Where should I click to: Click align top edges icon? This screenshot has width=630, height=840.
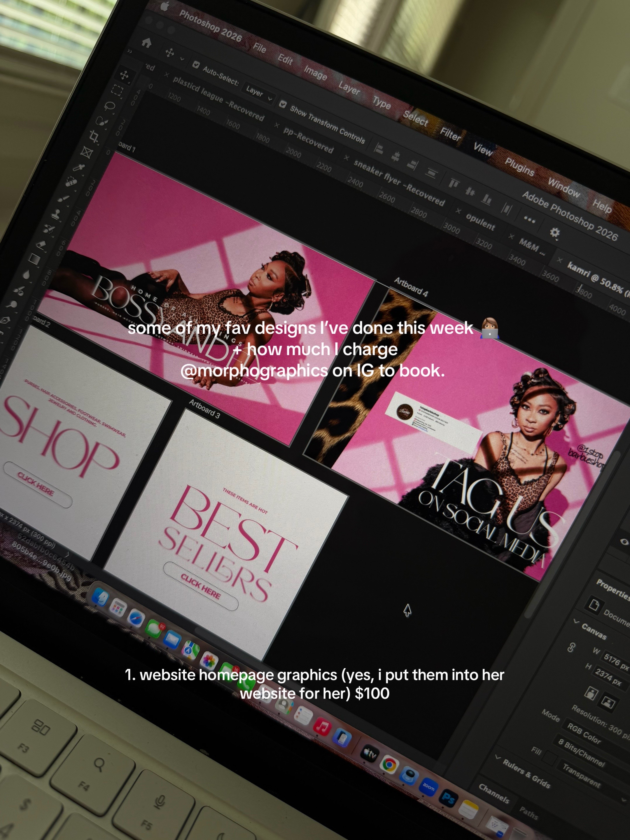[454, 184]
